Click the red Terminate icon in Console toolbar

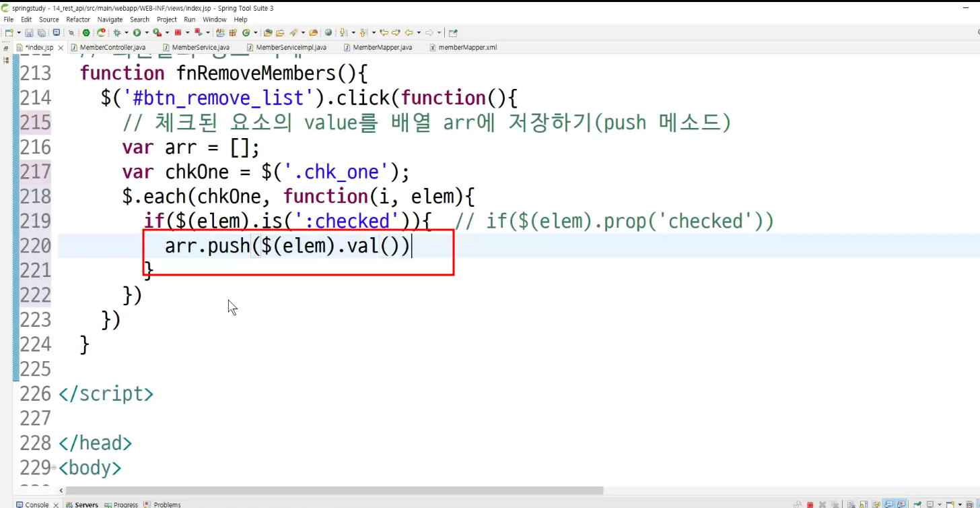[810, 505]
